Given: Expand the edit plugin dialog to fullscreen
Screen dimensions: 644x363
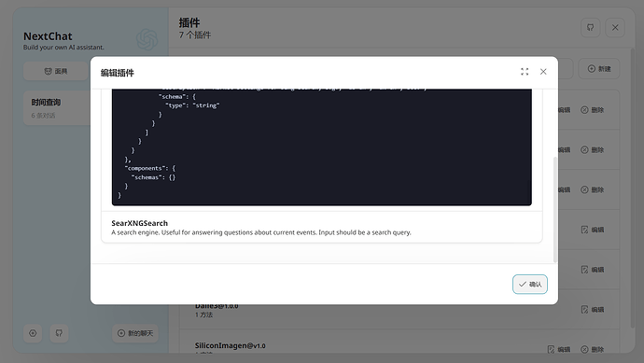Looking at the screenshot, I should (x=525, y=72).
